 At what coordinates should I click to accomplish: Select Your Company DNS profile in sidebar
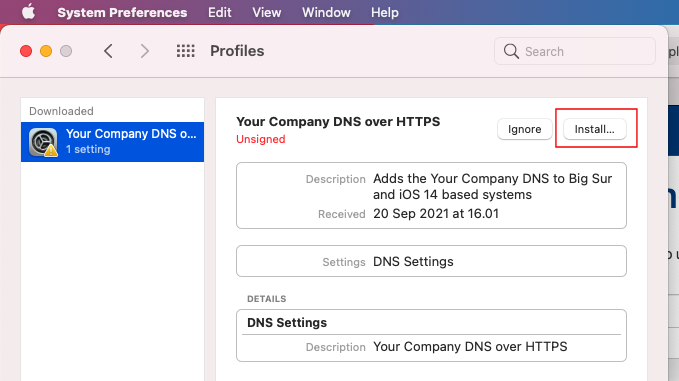[113, 142]
